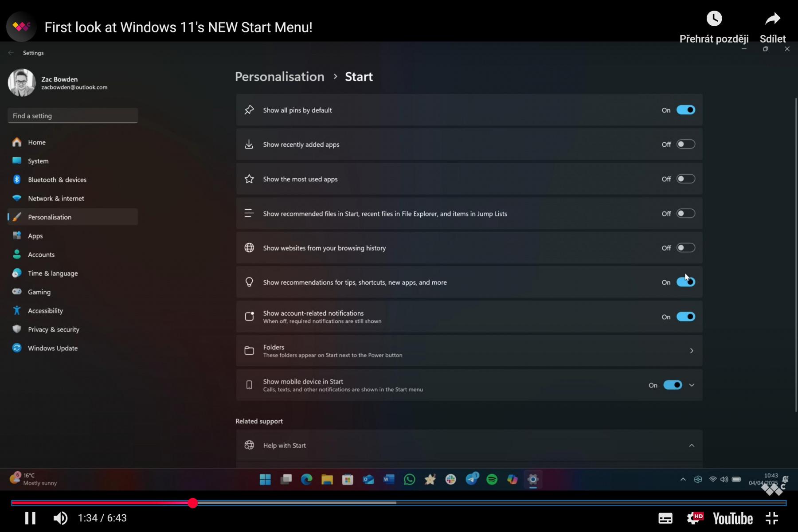Open Task View from the taskbar
This screenshot has height=532, width=798.
coord(286,479)
